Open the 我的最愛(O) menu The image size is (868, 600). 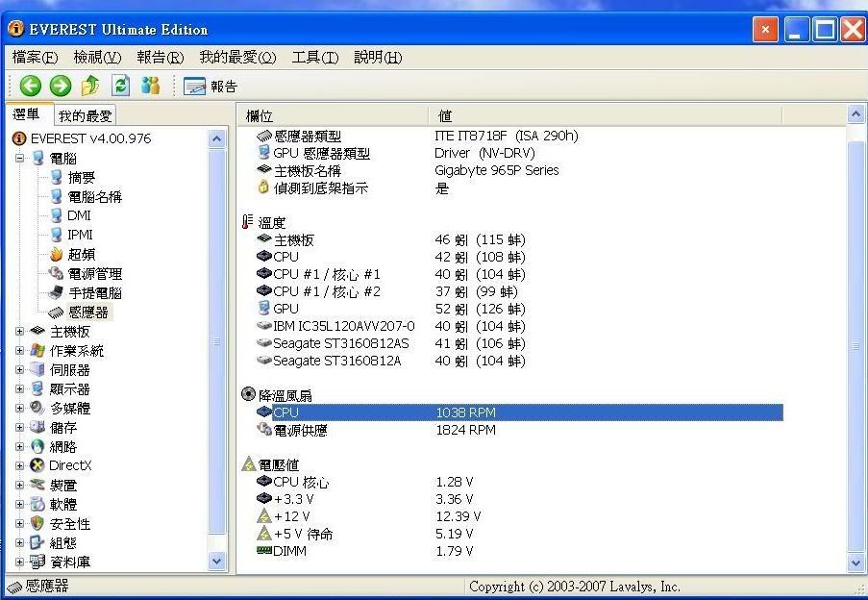click(237, 57)
